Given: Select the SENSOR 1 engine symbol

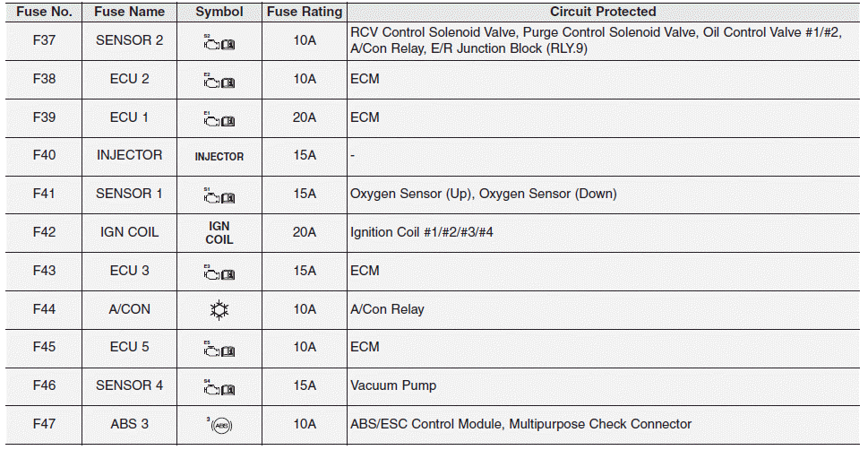Looking at the screenshot, I should [x=219, y=195].
